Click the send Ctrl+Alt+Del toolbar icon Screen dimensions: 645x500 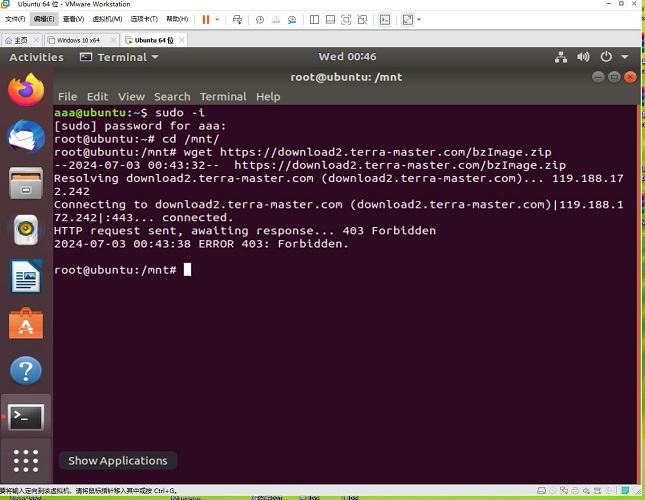coord(237,19)
